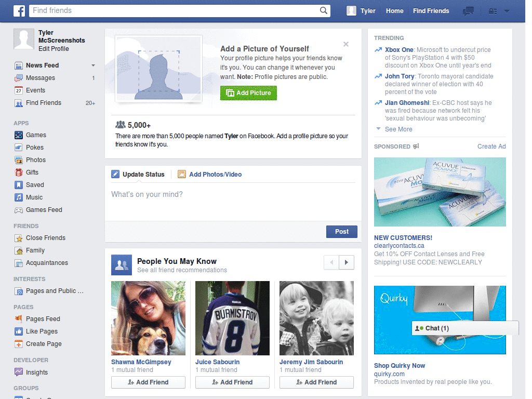Show next People You May Know
This screenshot has width=532, height=399.
coord(347,262)
